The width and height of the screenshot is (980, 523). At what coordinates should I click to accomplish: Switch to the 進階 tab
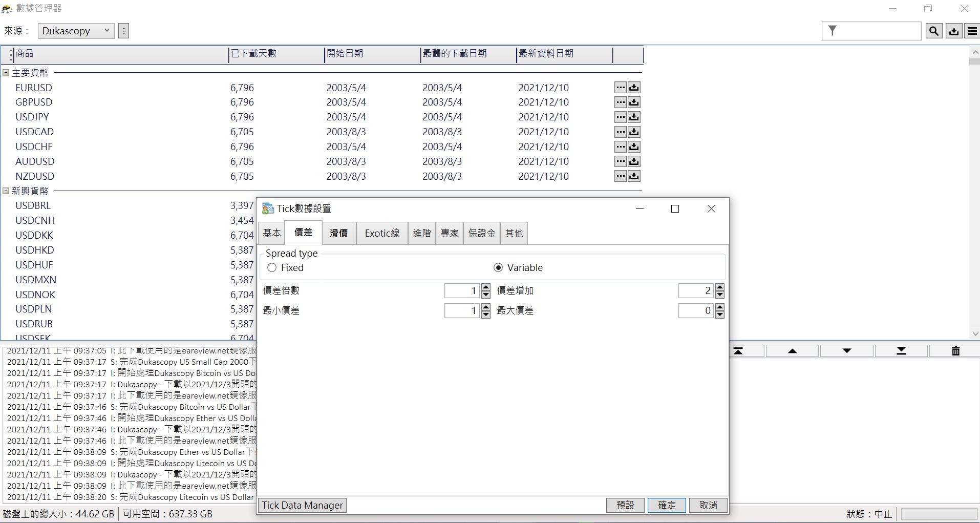coord(422,234)
